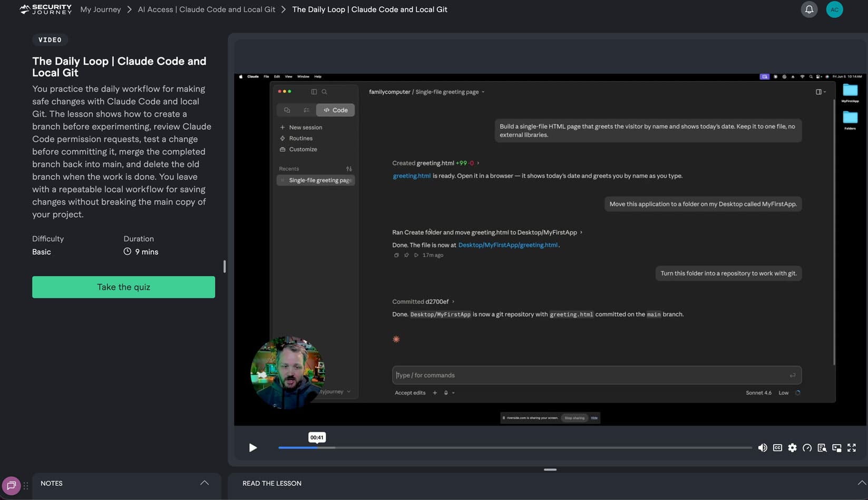Viewport: 868px width, 500px height.
Task: Enter fullscreen video mode
Action: pos(852,448)
